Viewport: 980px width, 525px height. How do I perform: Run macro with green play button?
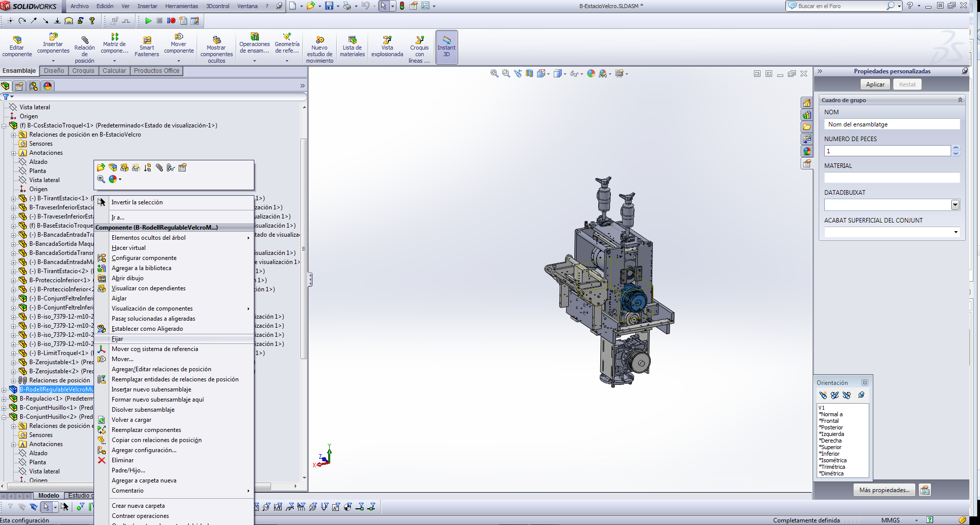148,21
